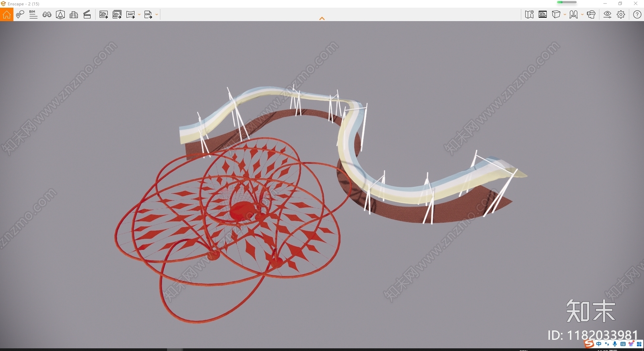The width and height of the screenshot is (644, 351).
Task: Select the cube projection mode
Action: 556,14
